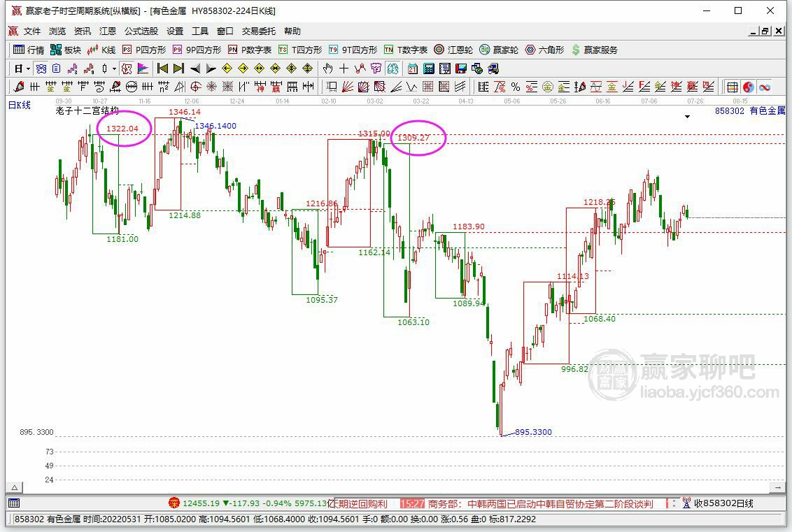Click the 858302 有色金属 stock label
The height and width of the screenshot is (532, 792).
point(750,110)
